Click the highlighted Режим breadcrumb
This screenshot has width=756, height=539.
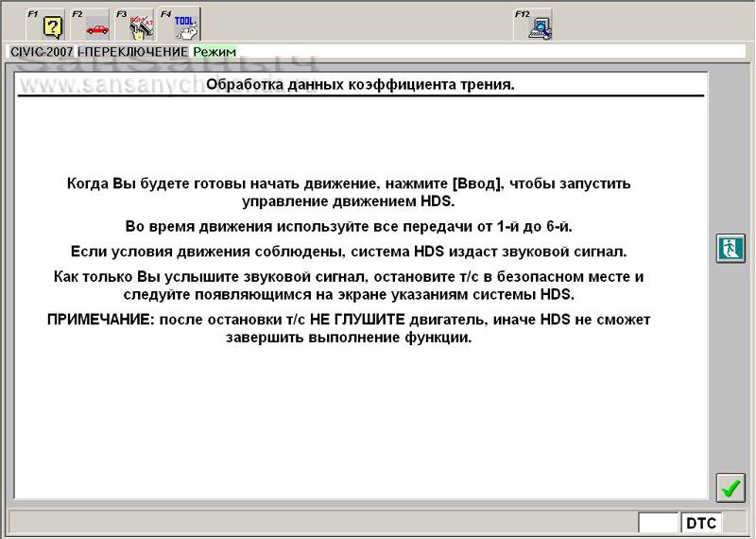(x=215, y=52)
